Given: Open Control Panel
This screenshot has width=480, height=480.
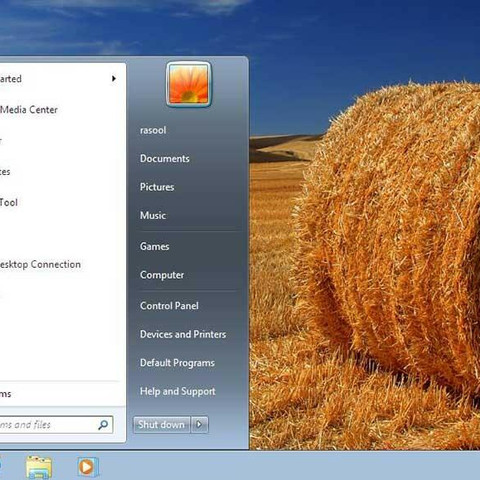Looking at the screenshot, I should pyautogui.click(x=169, y=306).
